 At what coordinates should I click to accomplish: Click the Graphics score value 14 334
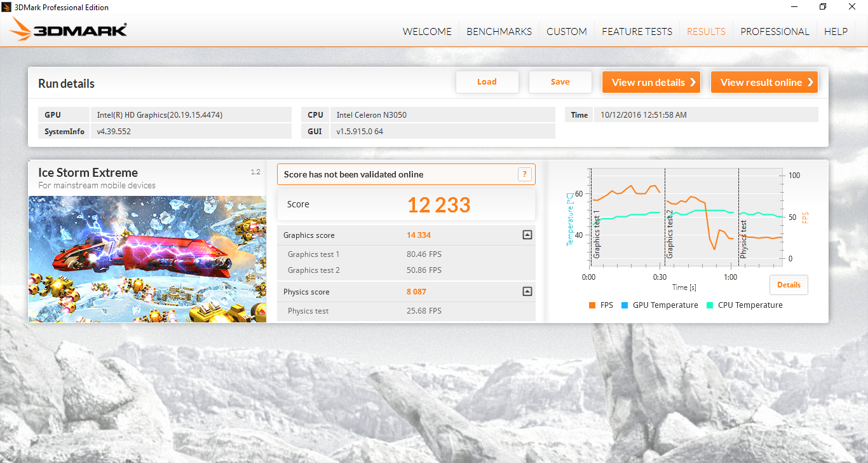419,235
